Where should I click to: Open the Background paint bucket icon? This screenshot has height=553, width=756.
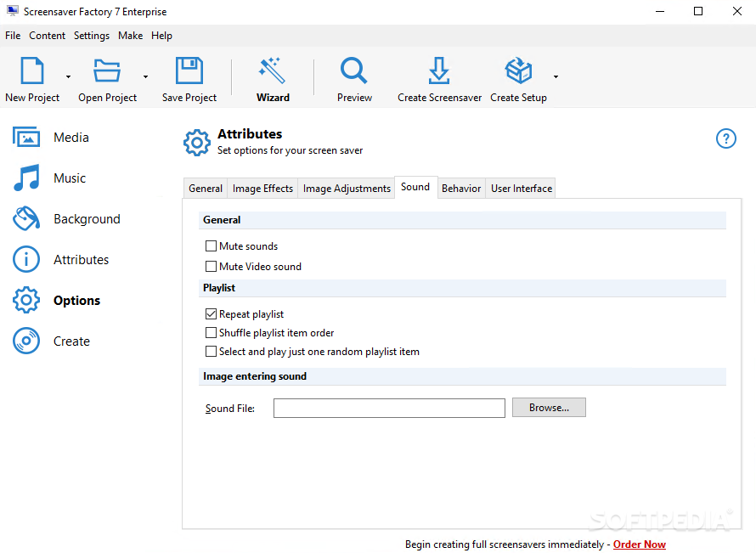pyautogui.click(x=26, y=219)
